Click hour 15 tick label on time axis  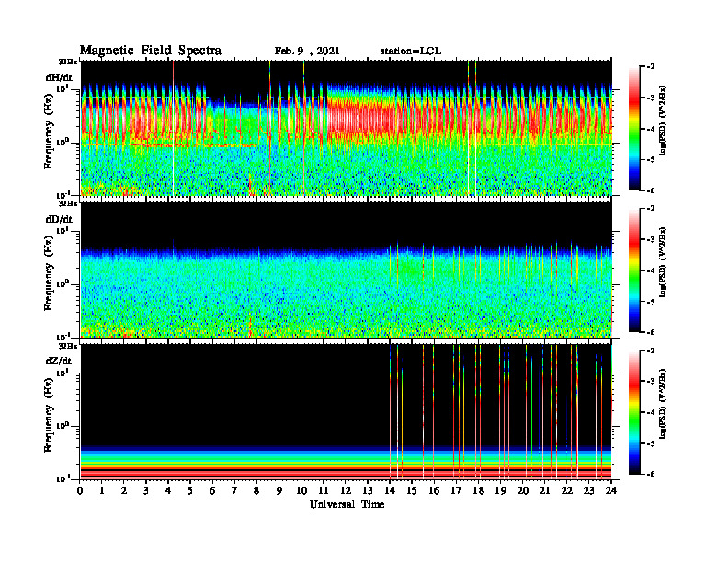(x=412, y=491)
